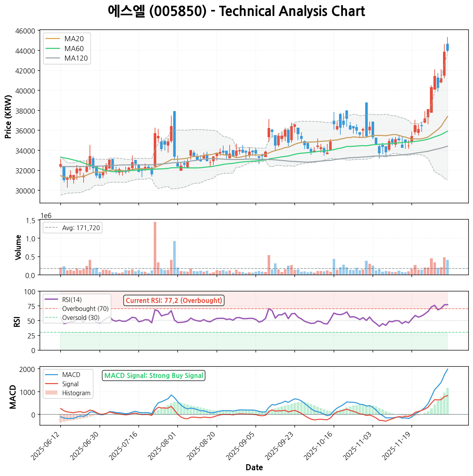Click the Technical Analysis Chart title
The width and height of the screenshot is (473, 476).
coord(236,12)
